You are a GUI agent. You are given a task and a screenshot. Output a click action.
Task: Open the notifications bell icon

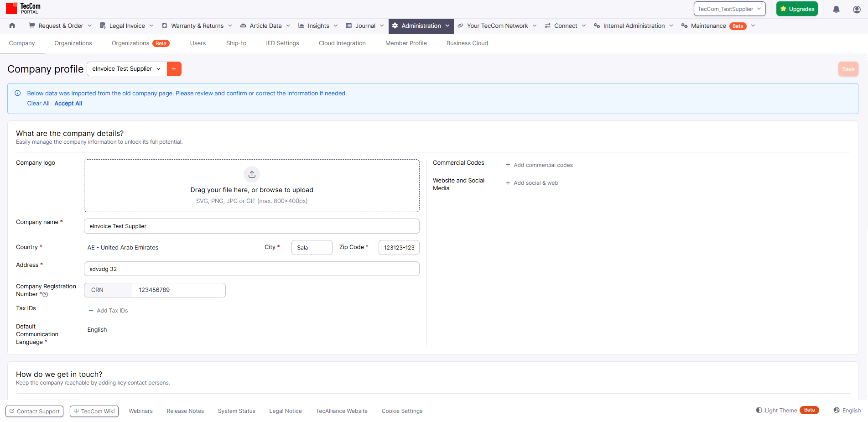(836, 9)
